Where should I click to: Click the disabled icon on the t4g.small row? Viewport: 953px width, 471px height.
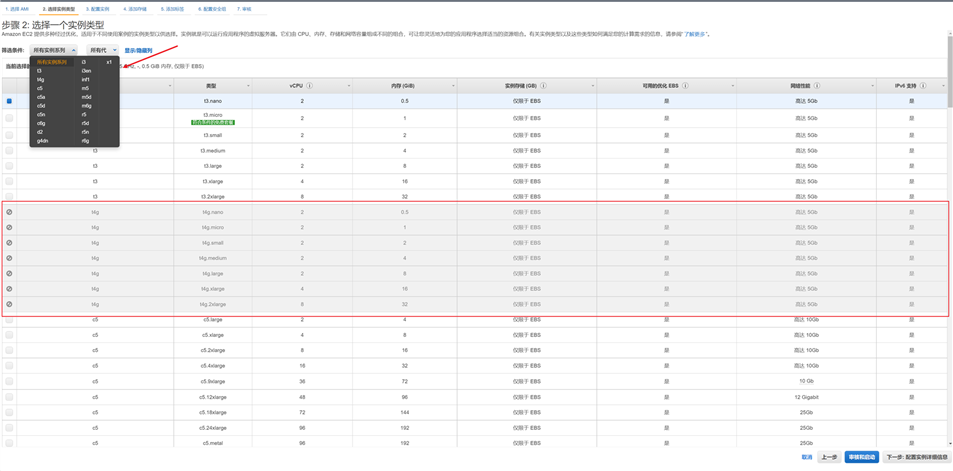pyautogui.click(x=9, y=242)
